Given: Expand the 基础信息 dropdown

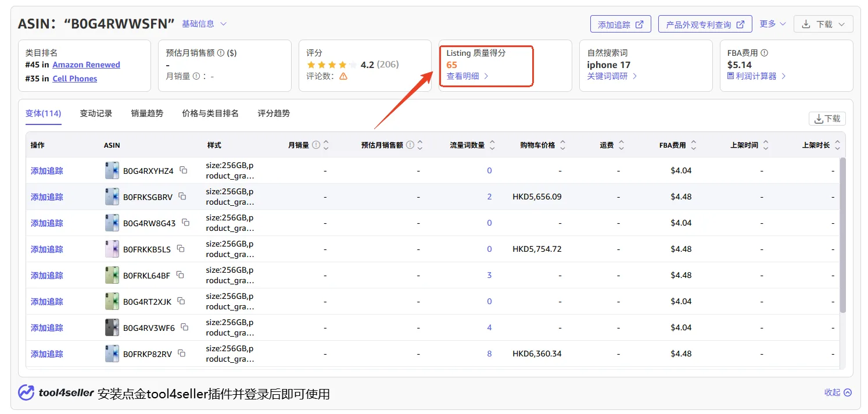Looking at the screenshot, I should pyautogui.click(x=204, y=24).
